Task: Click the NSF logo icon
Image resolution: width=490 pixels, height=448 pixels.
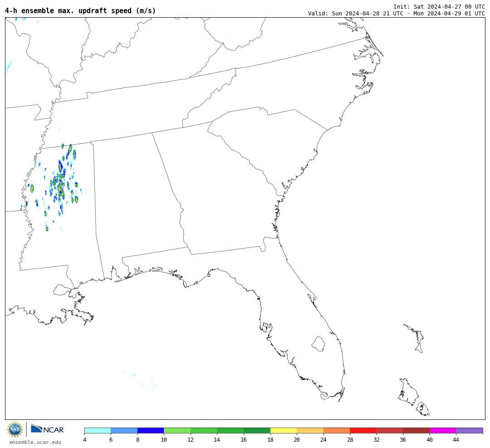Action: [x=15, y=429]
